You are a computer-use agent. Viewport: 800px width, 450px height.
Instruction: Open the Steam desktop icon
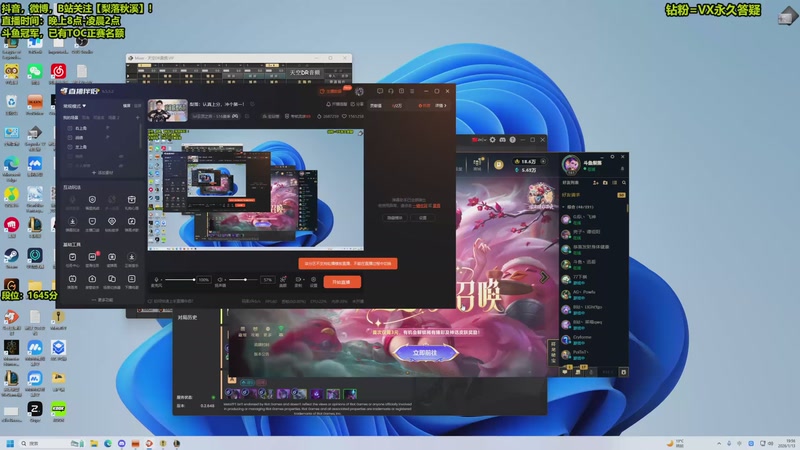click(x=11, y=256)
